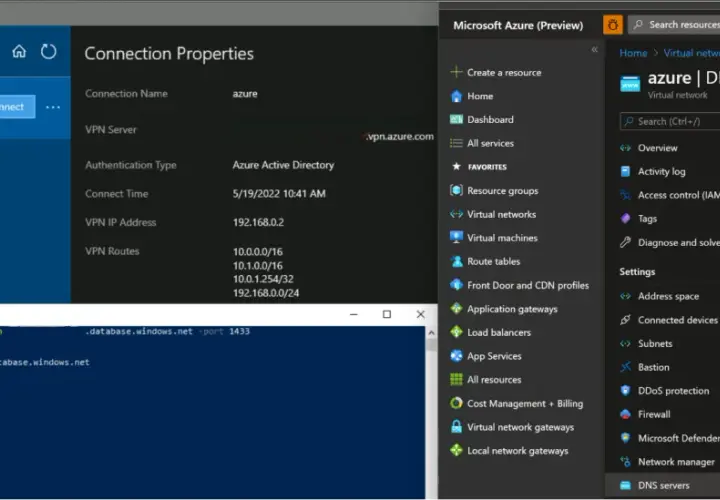This screenshot has width=720, height=500.
Task: Open the Cost Management + Billing icon
Action: click(x=456, y=403)
